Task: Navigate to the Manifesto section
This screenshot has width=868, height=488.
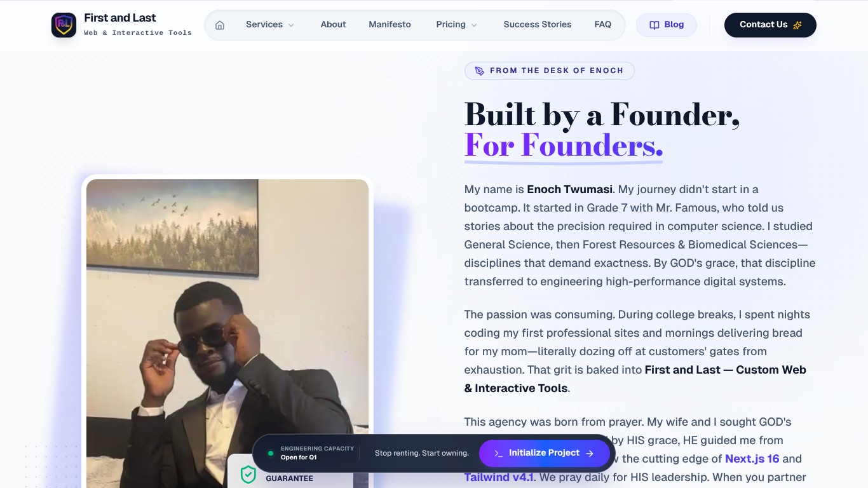Action: click(x=390, y=24)
